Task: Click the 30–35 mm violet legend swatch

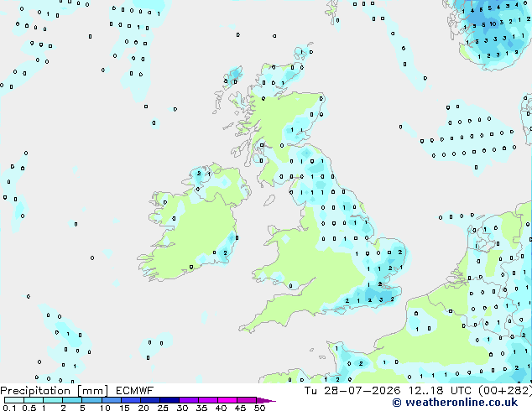Action: (189, 400)
